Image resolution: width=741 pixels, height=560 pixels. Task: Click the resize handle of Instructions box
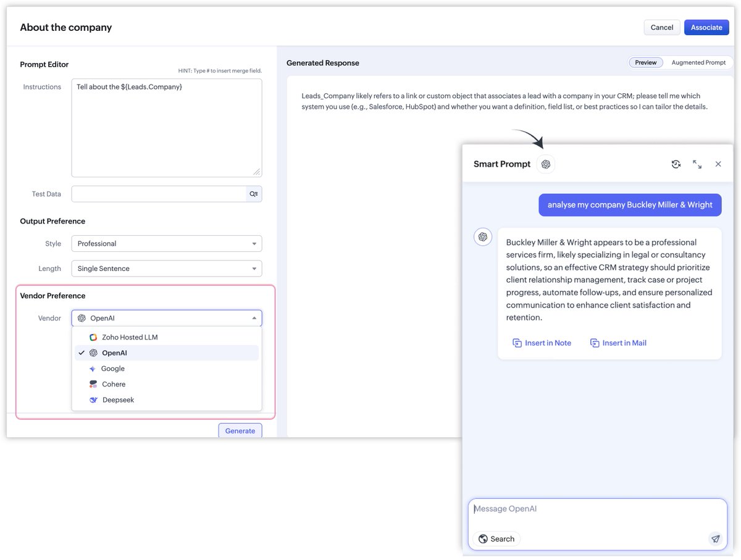pyautogui.click(x=257, y=172)
